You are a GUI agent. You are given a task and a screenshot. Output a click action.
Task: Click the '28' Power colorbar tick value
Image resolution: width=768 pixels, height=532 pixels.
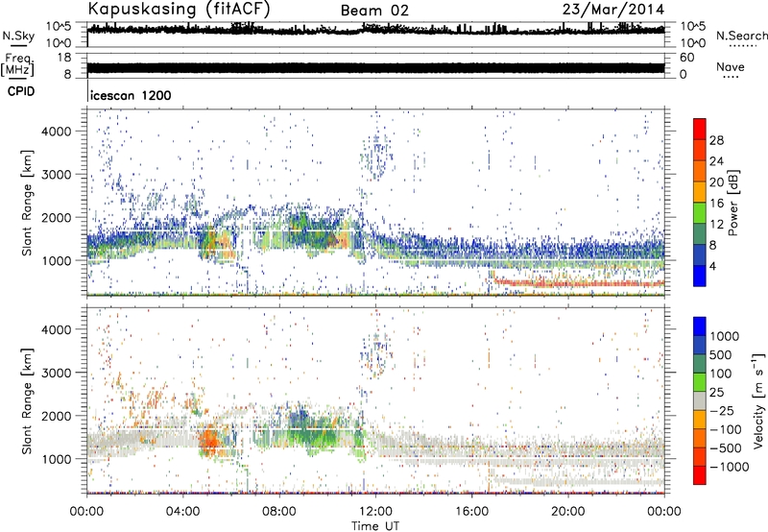tap(716, 140)
